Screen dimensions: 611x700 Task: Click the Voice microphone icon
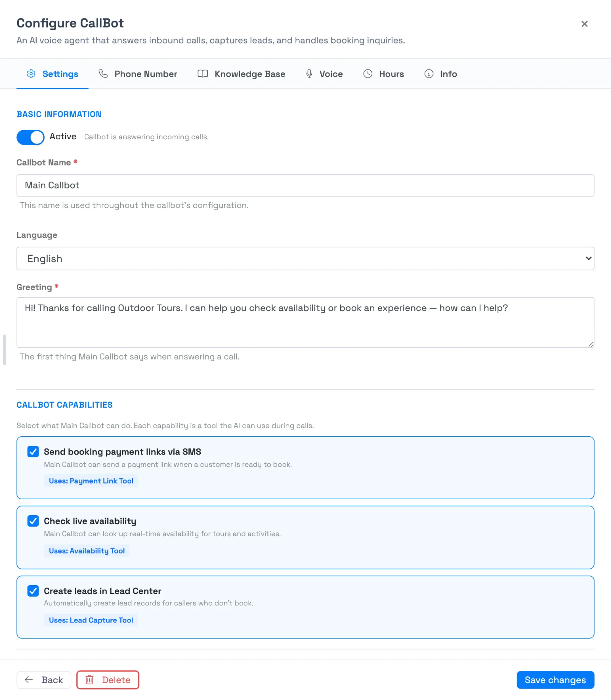309,74
